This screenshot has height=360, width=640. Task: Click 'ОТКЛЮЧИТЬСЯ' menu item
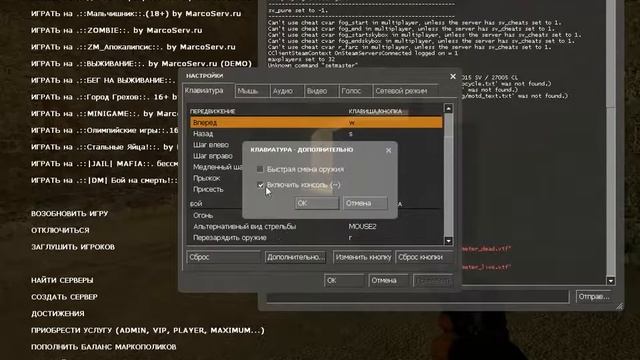pyautogui.click(x=60, y=230)
